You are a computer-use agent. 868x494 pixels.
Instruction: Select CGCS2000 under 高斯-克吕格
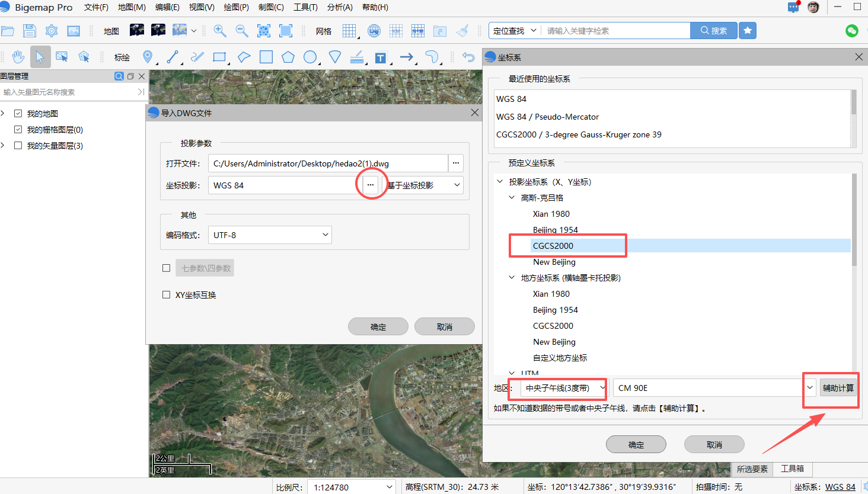click(x=553, y=245)
